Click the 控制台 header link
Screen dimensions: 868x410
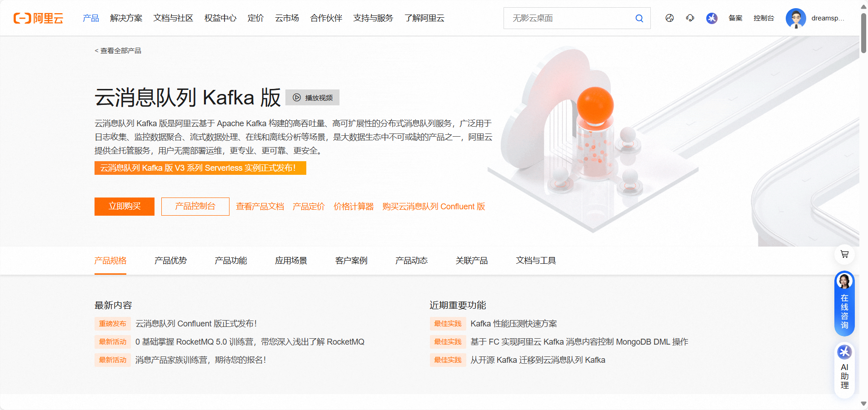click(763, 18)
